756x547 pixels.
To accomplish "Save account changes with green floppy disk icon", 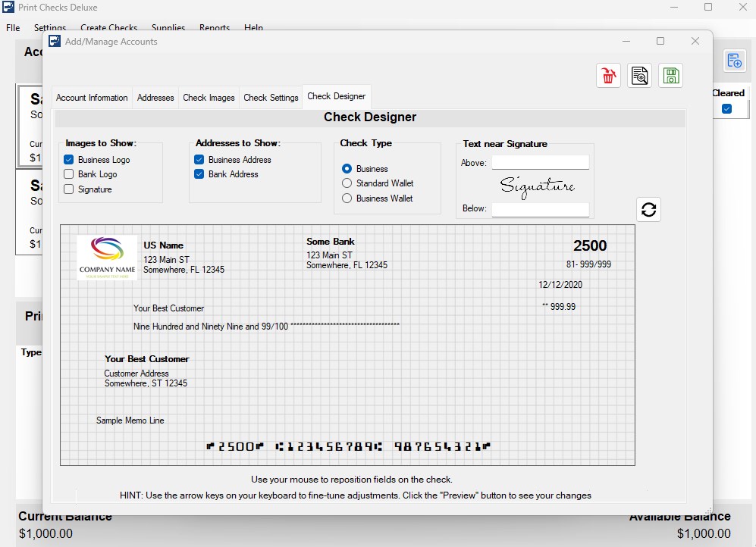I will pyautogui.click(x=670, y=75).
